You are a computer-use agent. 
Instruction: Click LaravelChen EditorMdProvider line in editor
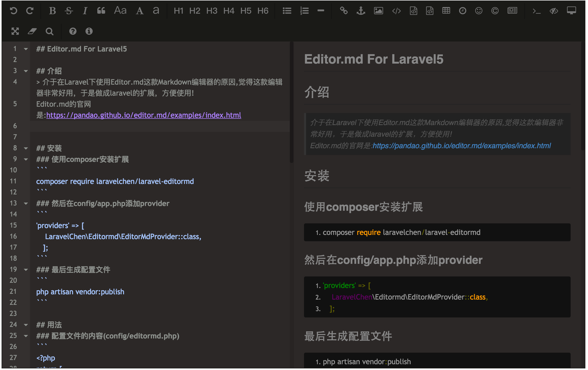pos(123,237)
